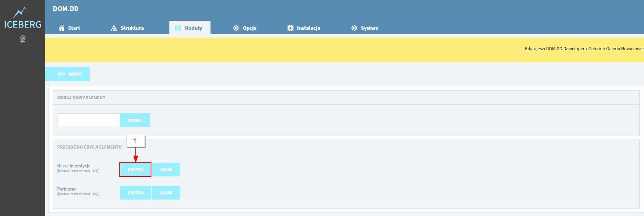Click the DOM.DD title

click(x=66, y=9)
